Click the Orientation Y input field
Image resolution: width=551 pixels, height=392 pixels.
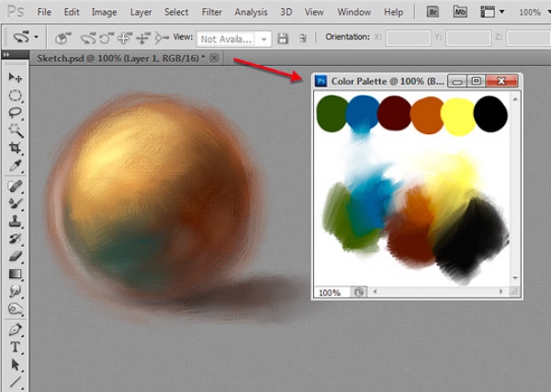pos(468,38)
